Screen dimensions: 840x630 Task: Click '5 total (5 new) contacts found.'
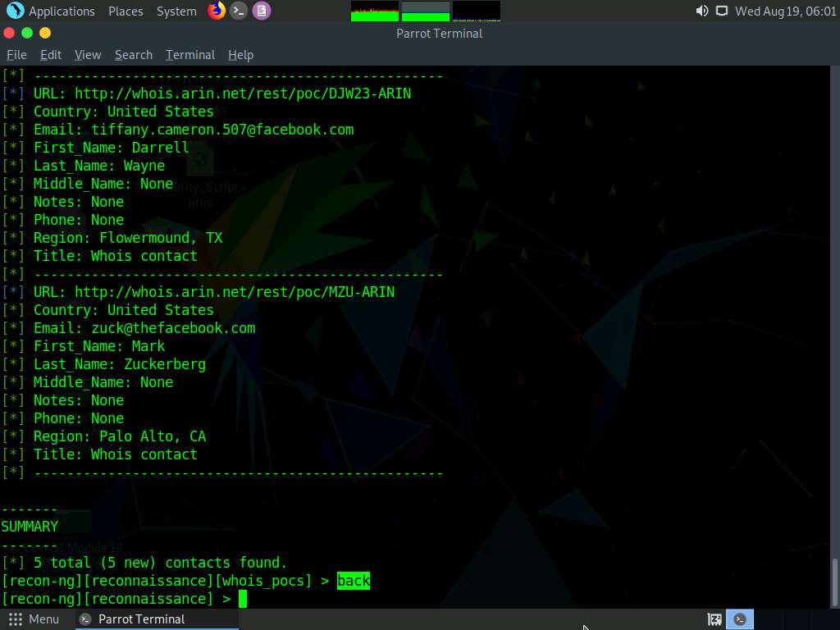[160, 563]
